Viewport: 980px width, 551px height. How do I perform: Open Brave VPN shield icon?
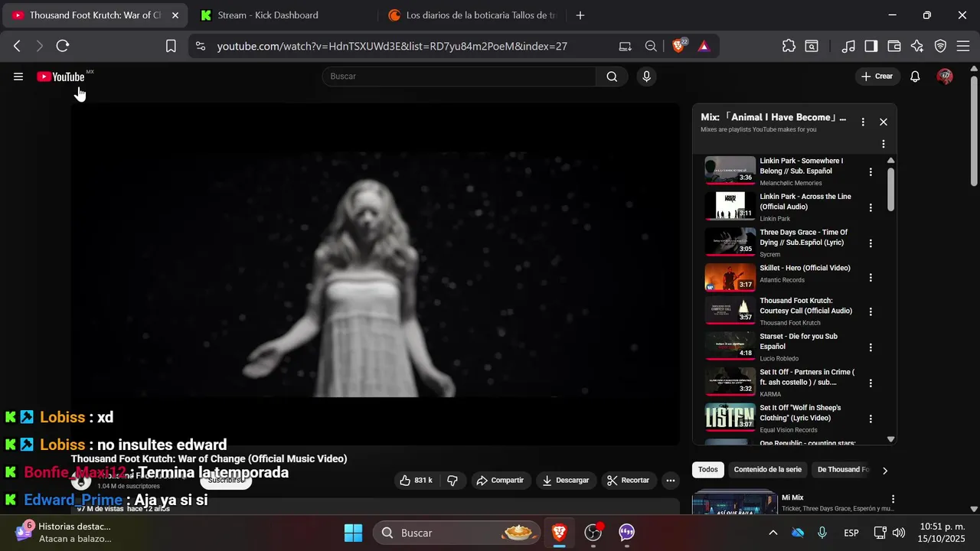click(x=940, y=46)
